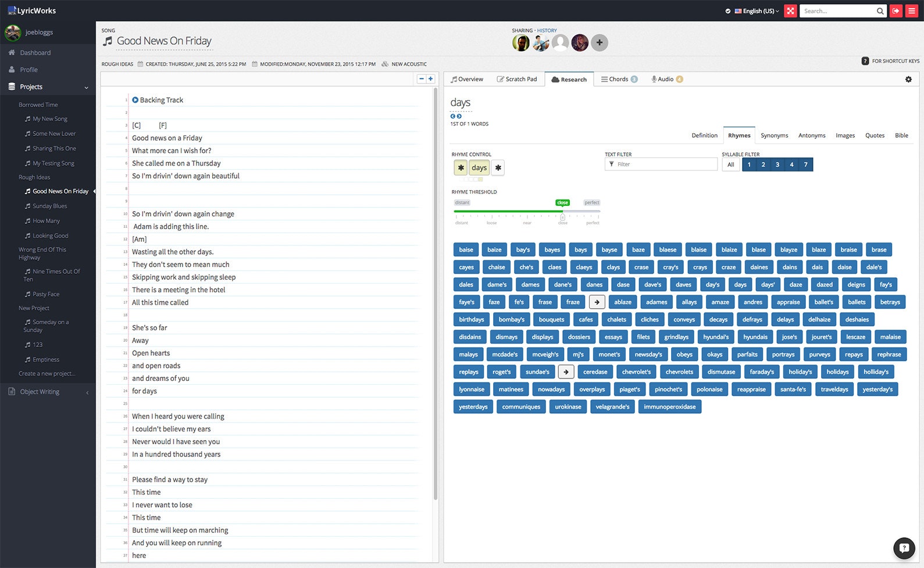Open the red hamburger menu
Viewport: 924px width, 568px height.
(x=911, y=10)
